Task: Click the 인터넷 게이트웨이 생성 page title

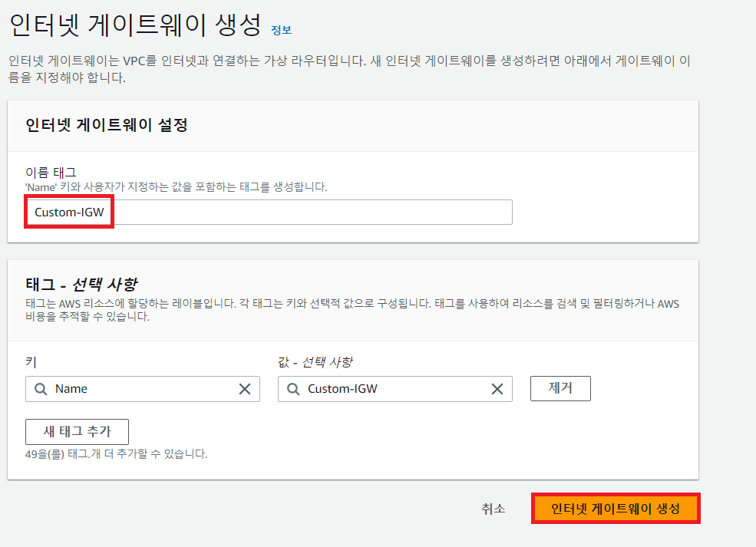Action: pyautogui.click(x=136, y=25)
